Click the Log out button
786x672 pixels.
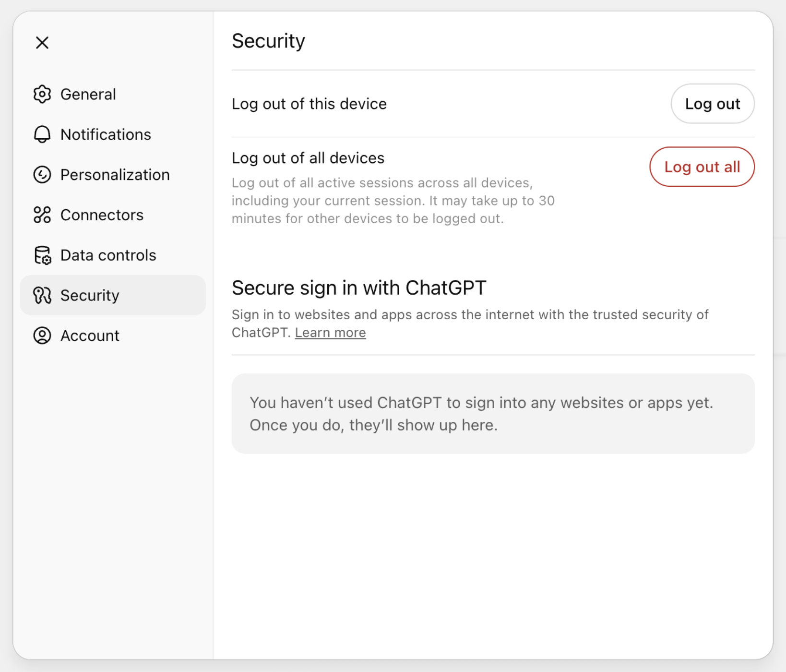[x=713, y=104]
